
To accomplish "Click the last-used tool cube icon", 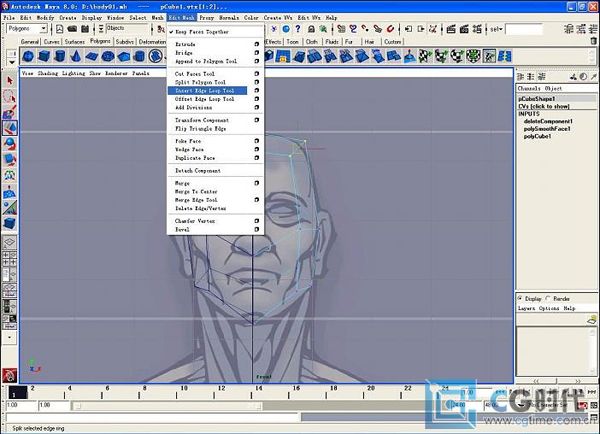I will point(10,224).
